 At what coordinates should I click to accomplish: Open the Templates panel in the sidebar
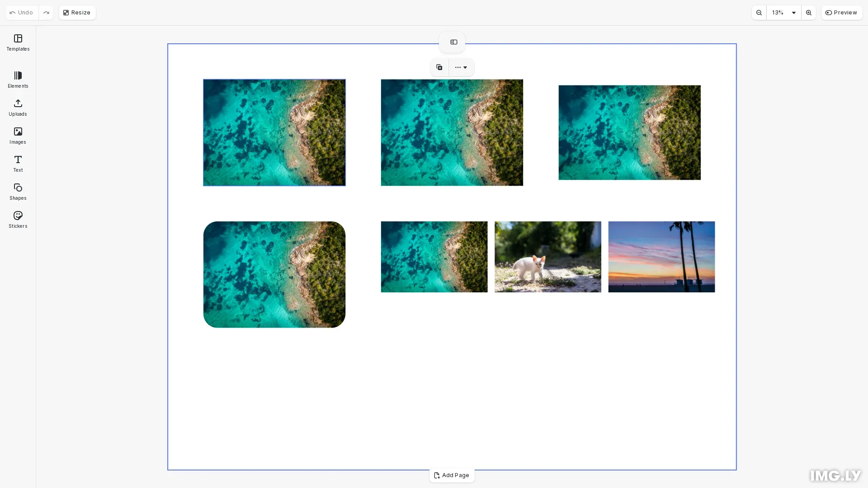coord(18,42)
